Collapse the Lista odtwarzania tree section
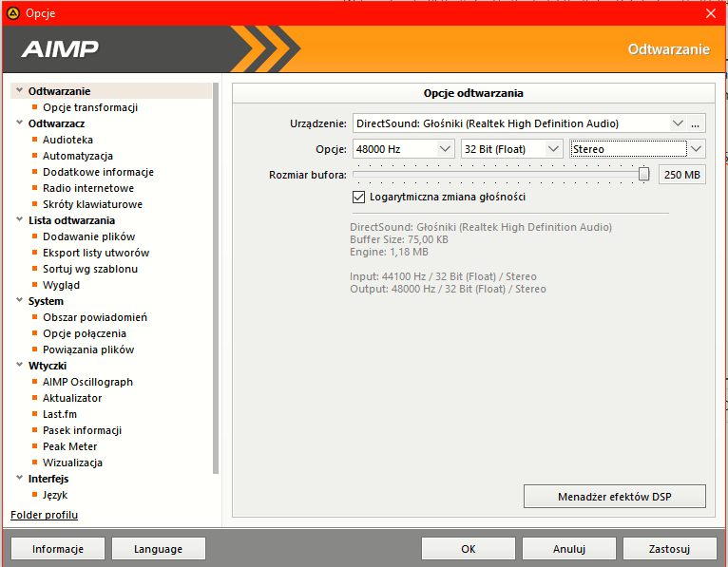728x567 pixels. (x=20, y=219)
